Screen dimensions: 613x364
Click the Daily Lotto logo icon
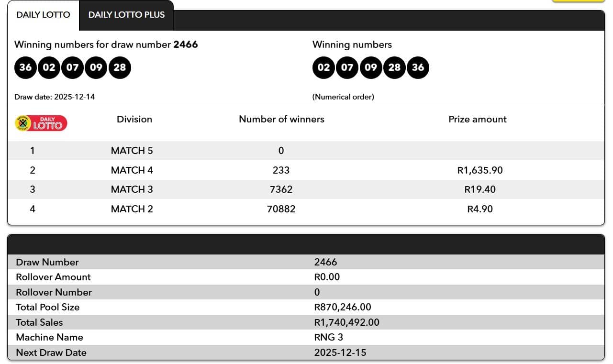pyautogui.click(x=41, y=123)
